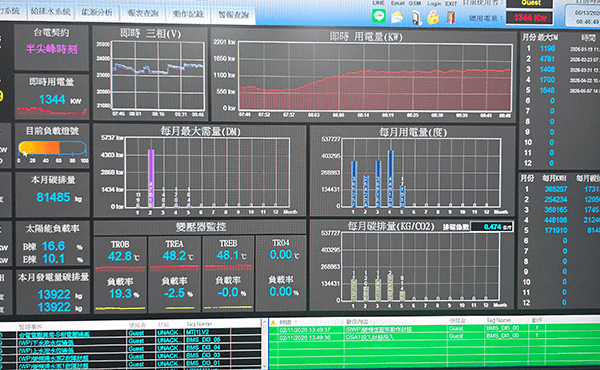Click month 1 KWH value 385257

(556, 189)
